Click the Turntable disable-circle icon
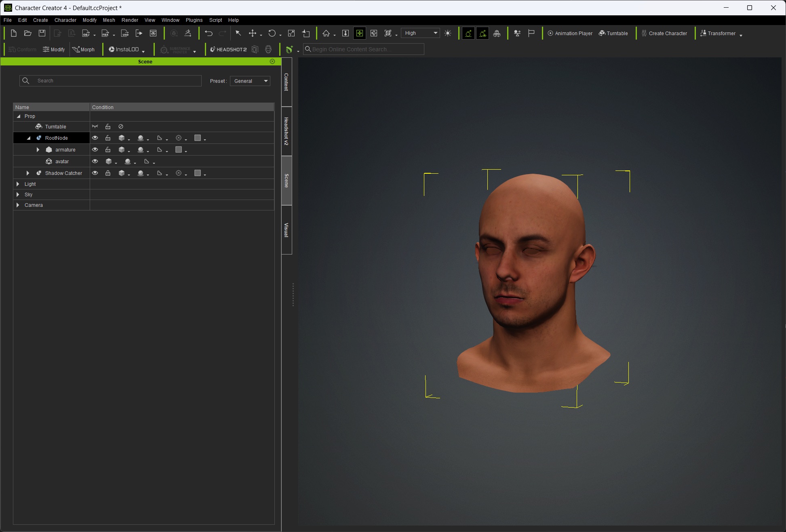The height and width of the screenshot is (532, 786). tap(121, 126)
